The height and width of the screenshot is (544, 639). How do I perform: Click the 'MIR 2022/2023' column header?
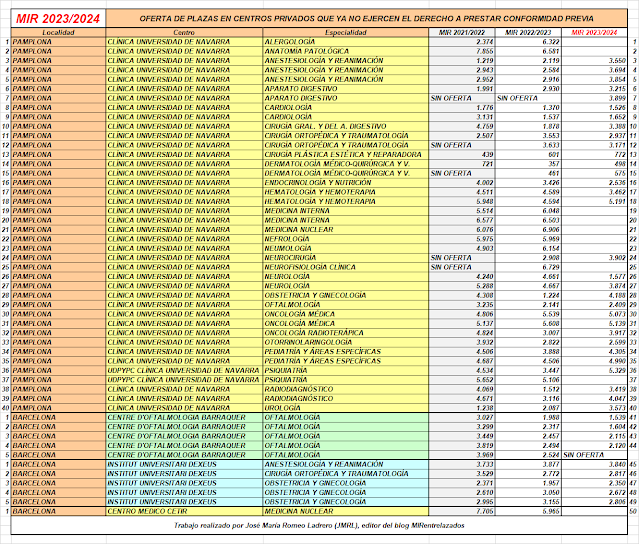[528, 33]
